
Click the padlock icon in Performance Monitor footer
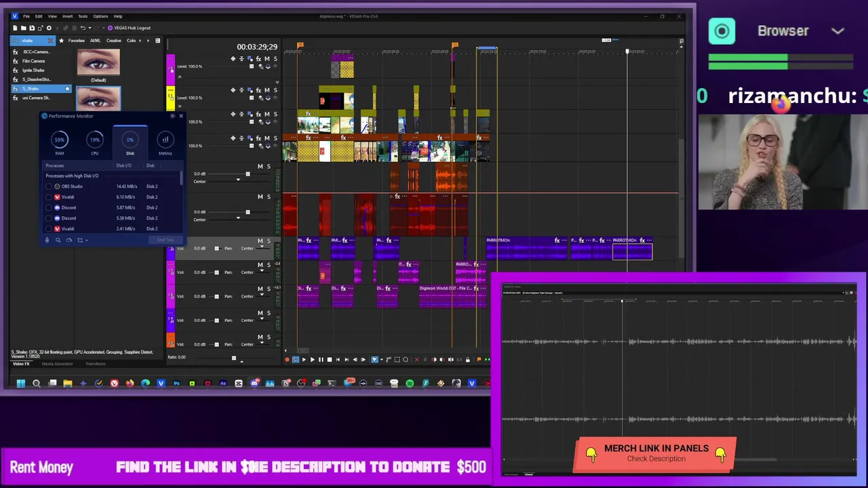[x=47, y=240]
